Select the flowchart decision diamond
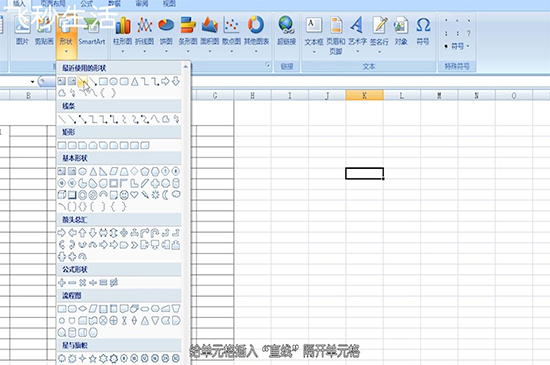 pyautogui.click(x=82, y=309)
